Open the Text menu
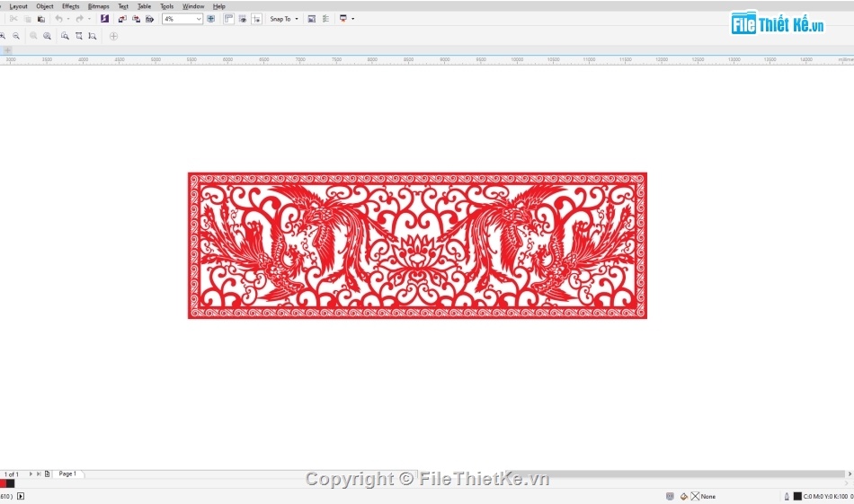This screenshot has width=854, height=504. 124,6
